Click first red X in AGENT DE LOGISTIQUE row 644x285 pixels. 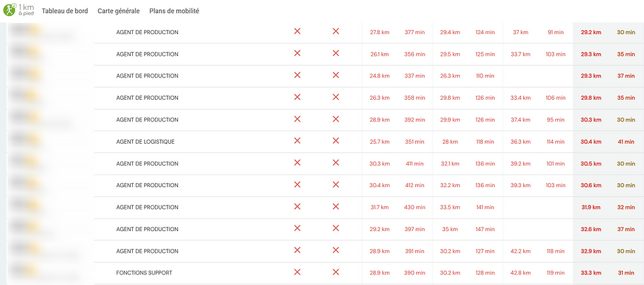(297, 141)
